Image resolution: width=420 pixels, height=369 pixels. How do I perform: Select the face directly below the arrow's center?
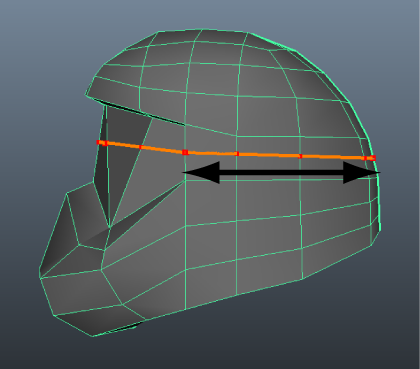[x=268, y=199]
